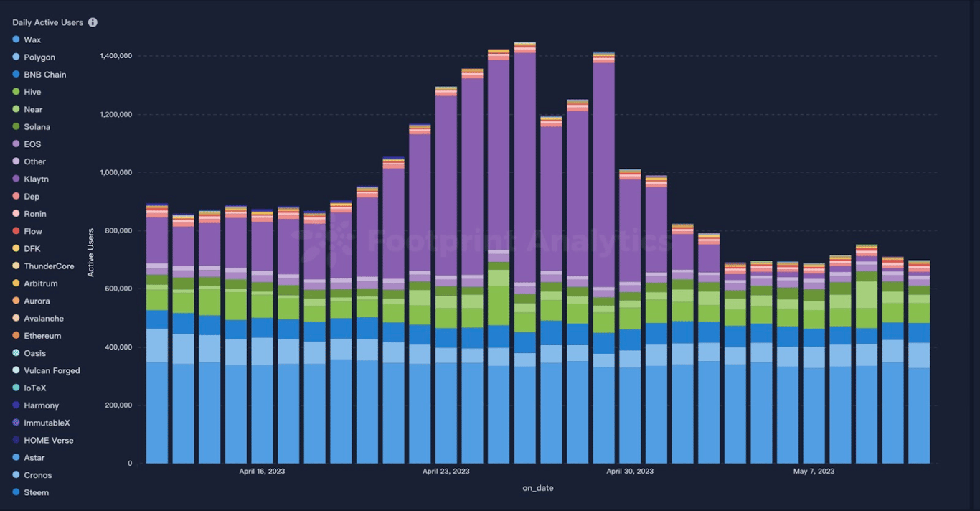The width and height of the screenshot is (980, 511).
Task: Click the on_date x-axis title
Action: click(x=538, y=489)
